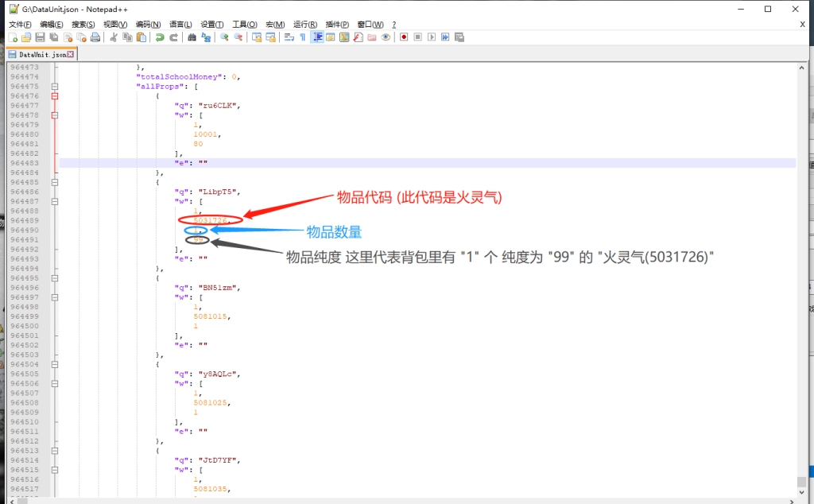Open the 设置(T) menu
This screenshot has height=504, width=814.
pyautogui.click(x=212, y=25)
